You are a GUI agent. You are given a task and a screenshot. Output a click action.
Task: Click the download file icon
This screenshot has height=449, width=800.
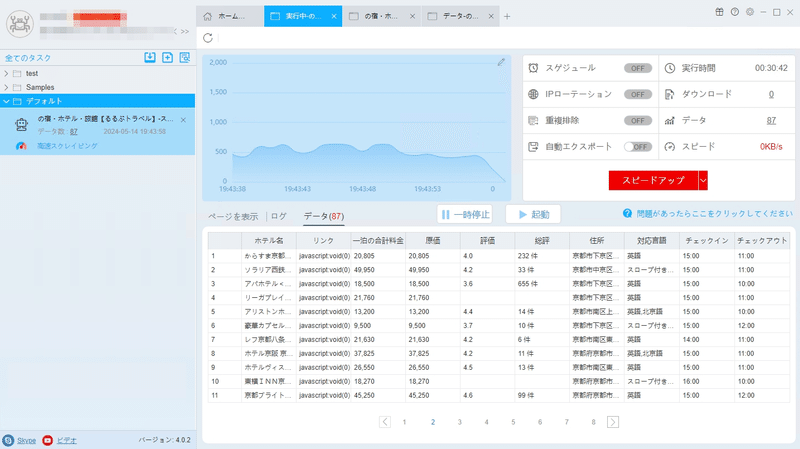click(x=670, y=94)
